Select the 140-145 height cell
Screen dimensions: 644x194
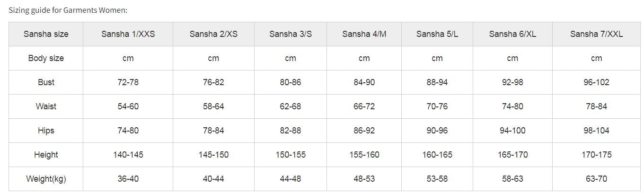pyautogui.click(x=128, y=155)
